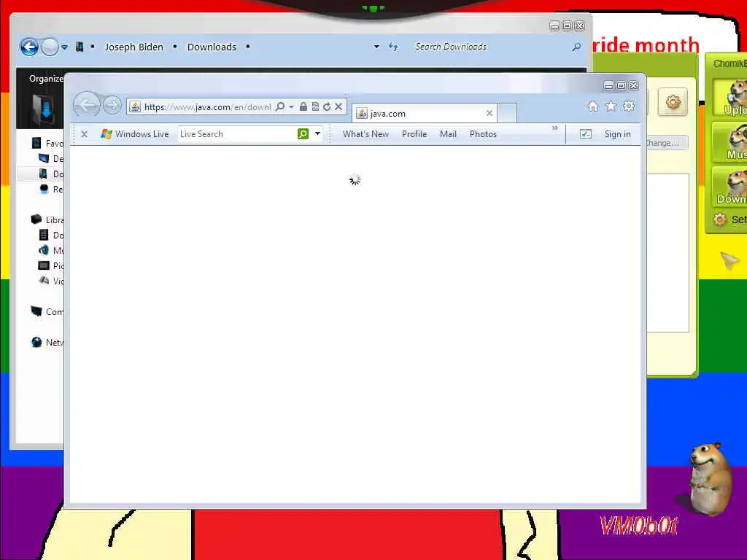Expand the toolbar overflow chevron
Image resolution: width=747 pixels, height=560 pixels.
[x=555, y=128]
